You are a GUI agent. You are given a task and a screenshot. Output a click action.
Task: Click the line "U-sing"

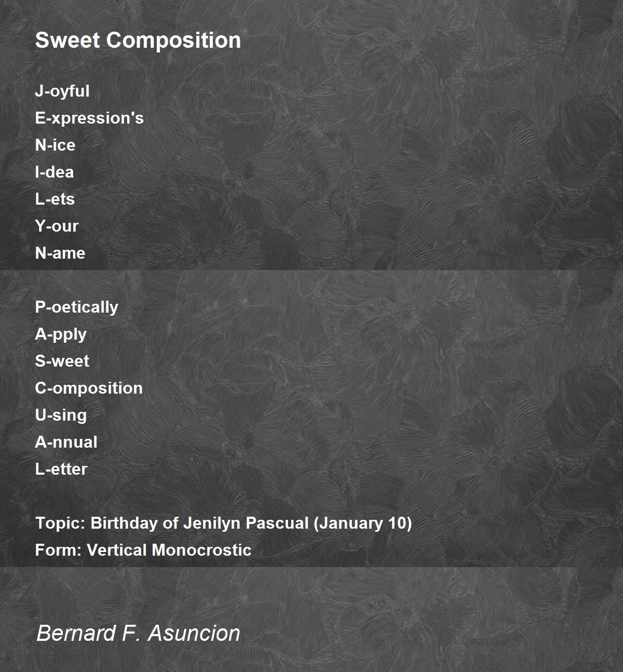[61, 415]
